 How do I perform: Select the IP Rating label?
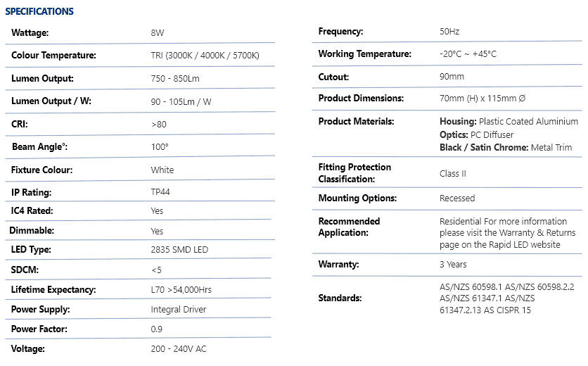32,192
